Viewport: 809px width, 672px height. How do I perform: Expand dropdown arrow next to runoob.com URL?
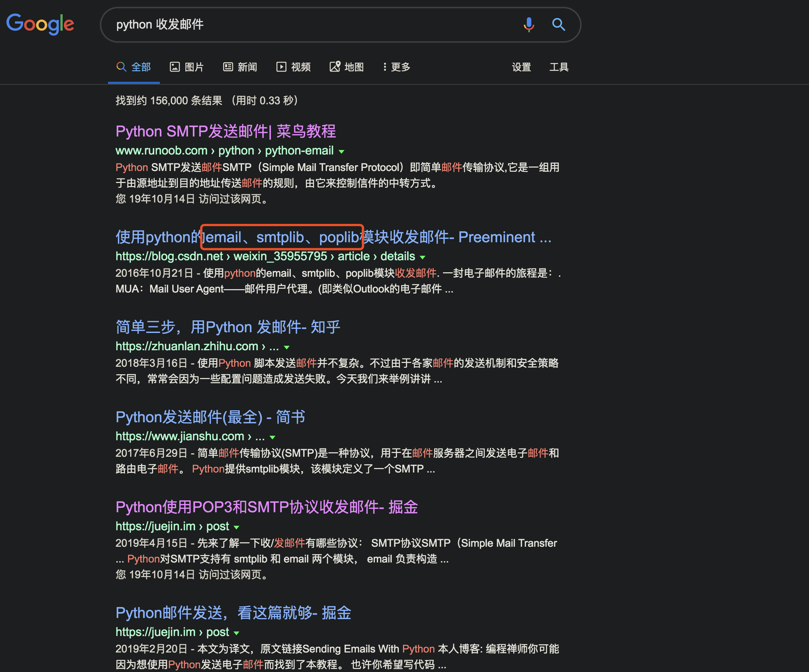(x=341, y=152)
